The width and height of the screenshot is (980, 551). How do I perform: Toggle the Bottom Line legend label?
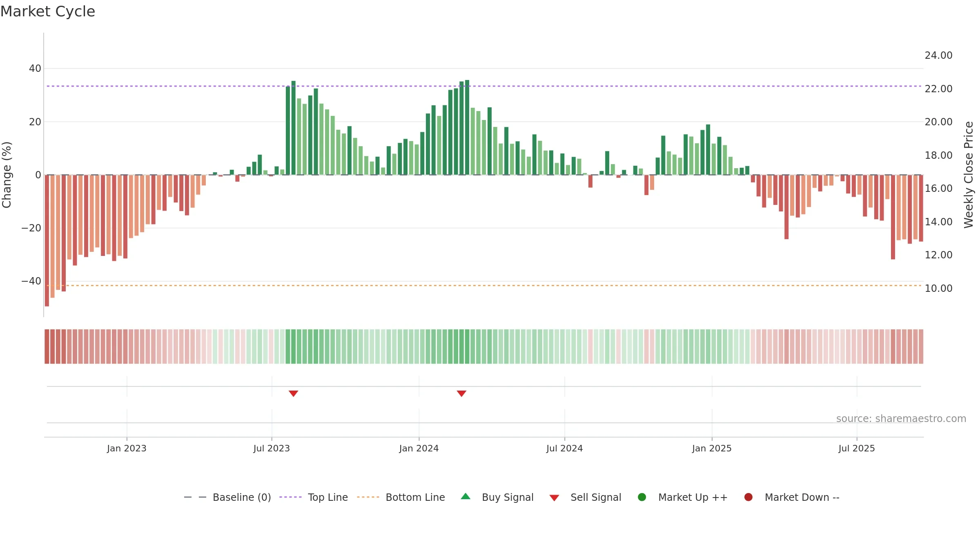pos(415,497)
